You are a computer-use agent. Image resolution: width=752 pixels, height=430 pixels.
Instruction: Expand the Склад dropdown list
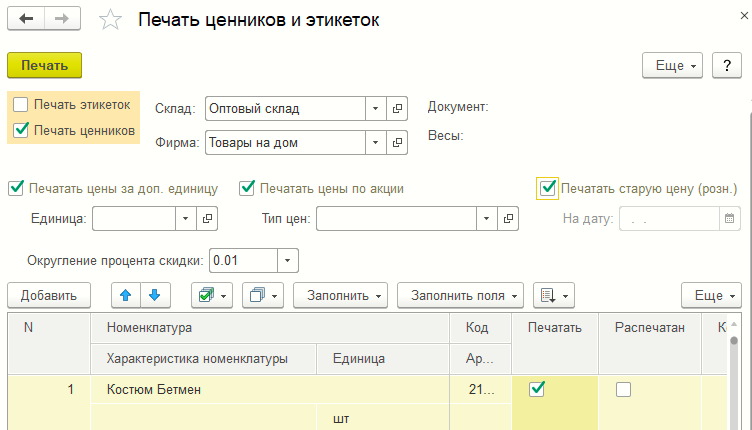(374, 108)
